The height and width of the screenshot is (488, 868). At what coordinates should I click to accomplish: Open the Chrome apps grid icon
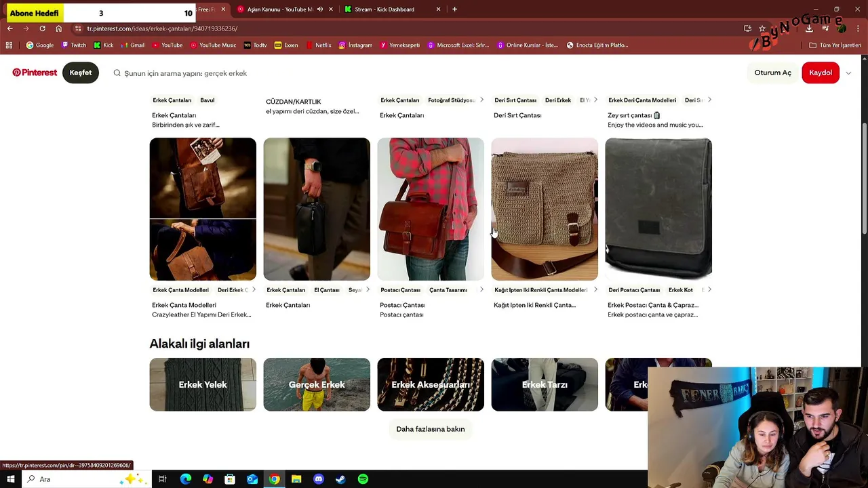tap(9, 45)
